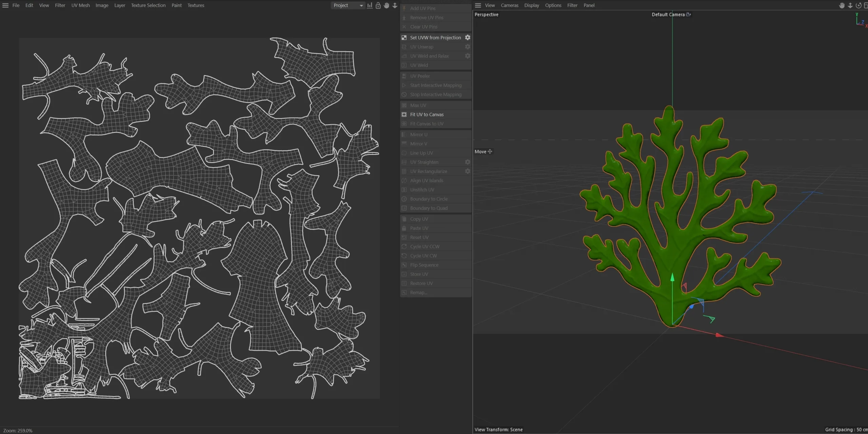This screenshot has height=434, width=868.
Task: Open the Project dropdown
Action: [348, 5]
